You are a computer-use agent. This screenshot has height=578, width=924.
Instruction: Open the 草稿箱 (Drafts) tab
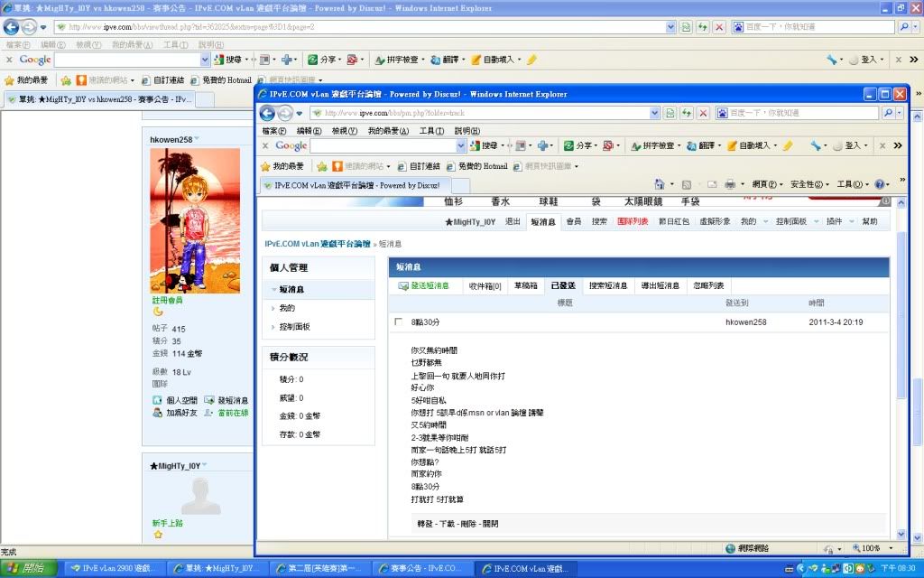(526, 285)
